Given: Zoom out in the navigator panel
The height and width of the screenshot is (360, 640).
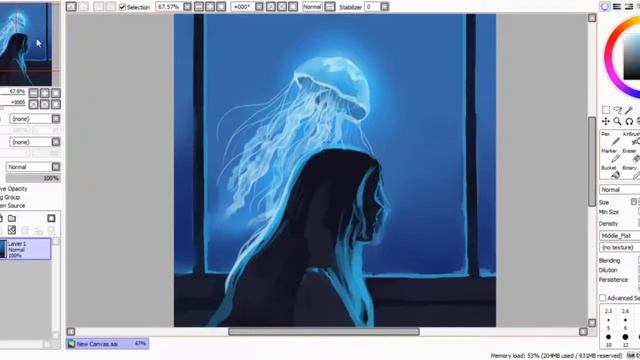Looking at the screenshot, I should (x=33, y=93).
